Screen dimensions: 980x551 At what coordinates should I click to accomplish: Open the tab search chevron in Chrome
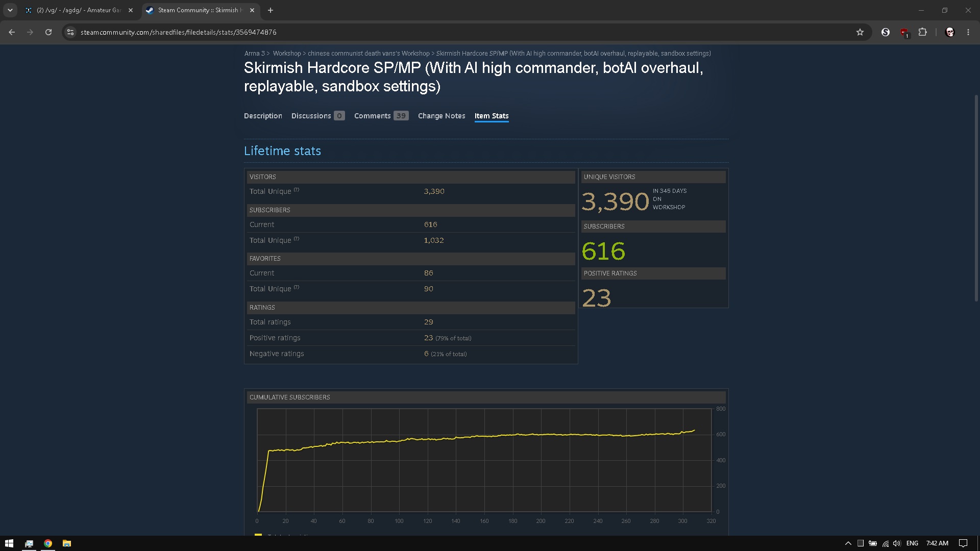coord(10,10)
